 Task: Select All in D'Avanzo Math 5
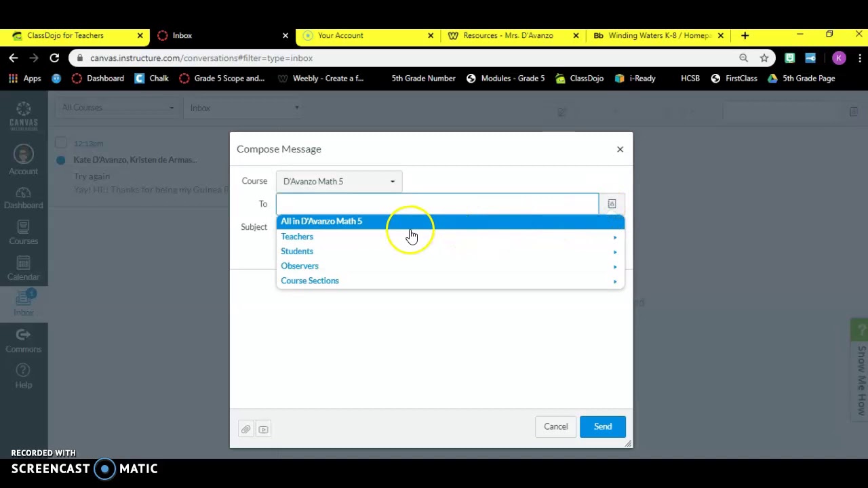pyautogui.click(x=450, y=222)
